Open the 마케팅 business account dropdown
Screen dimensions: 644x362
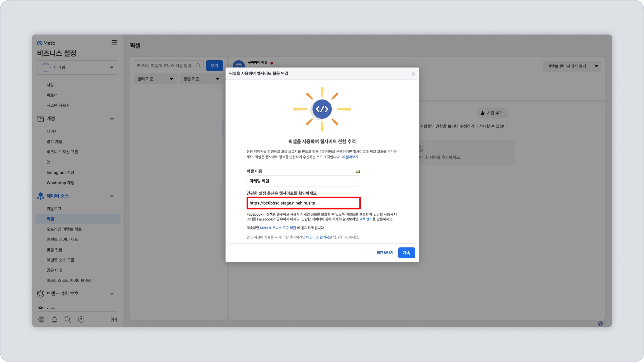click(x=77, y=67)
